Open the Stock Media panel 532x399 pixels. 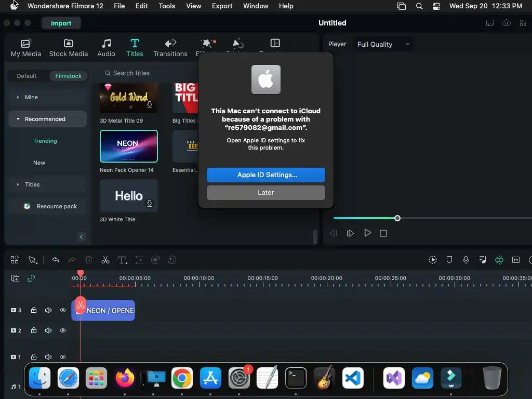[x=68, y=48]
